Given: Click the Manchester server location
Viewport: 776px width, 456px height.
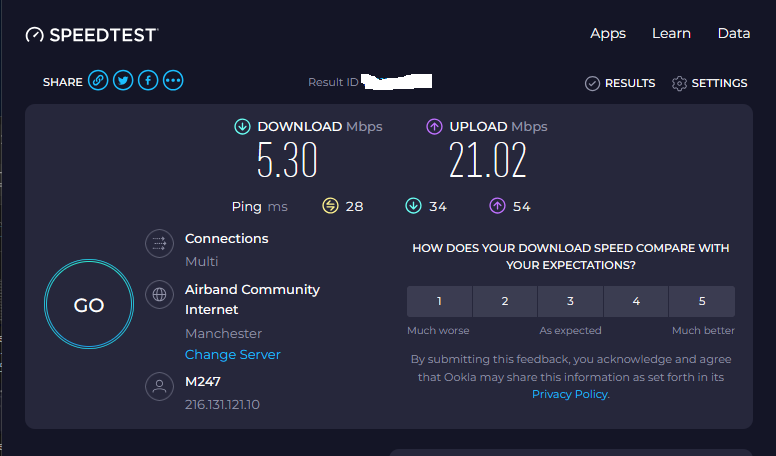Looking at the screenshot, I should (223, 333).
